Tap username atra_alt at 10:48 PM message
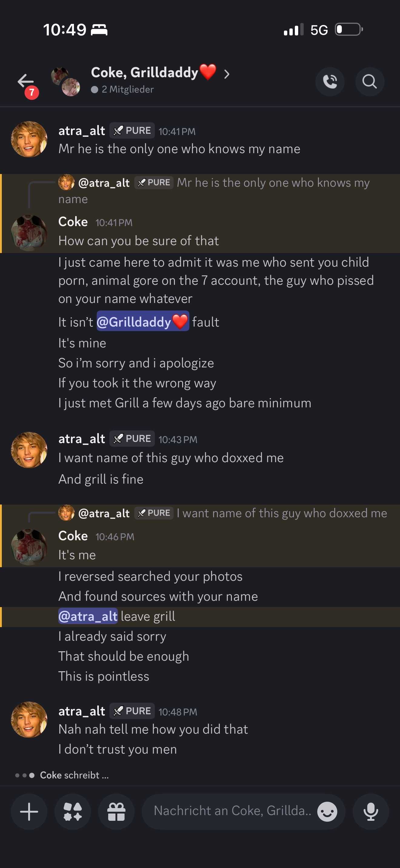The height and width of the screenshot is (868, 400). 82,711
